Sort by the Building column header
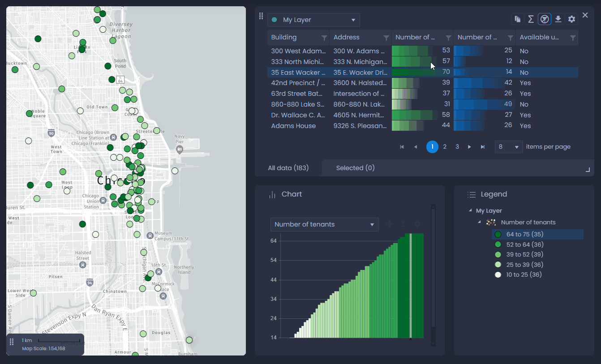 coord(284,37)
